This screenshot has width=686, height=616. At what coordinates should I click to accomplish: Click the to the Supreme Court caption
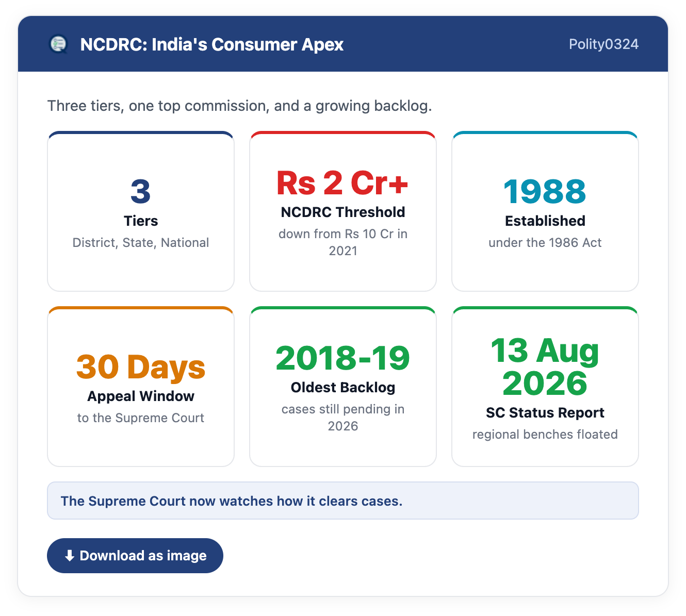click(141, 418)
